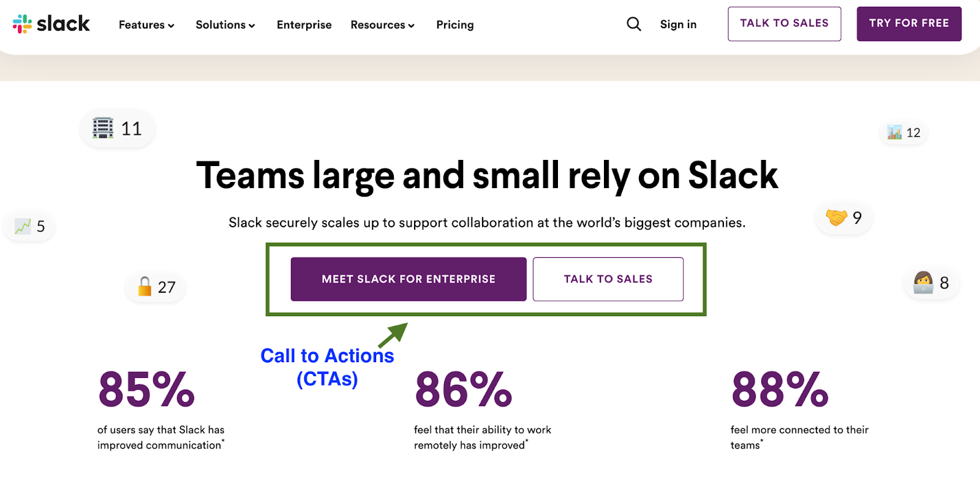
Task: Click the Sign in link
Action: pos(677,25)
